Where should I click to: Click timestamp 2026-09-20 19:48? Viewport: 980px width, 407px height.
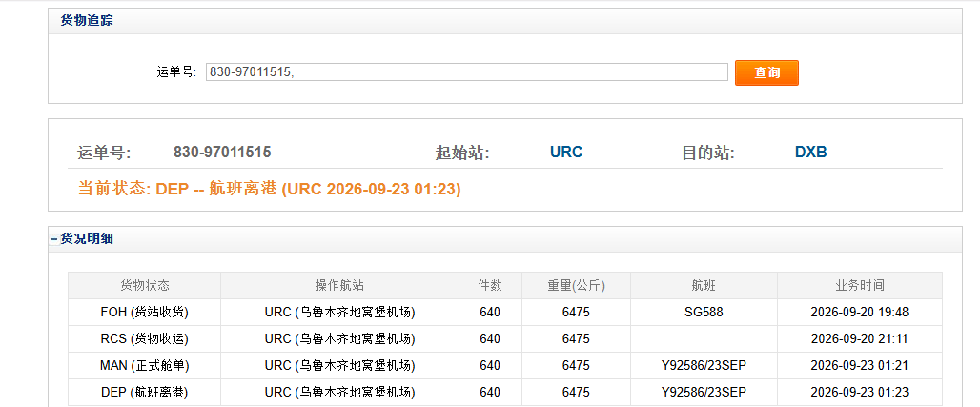(x=859, y=312)
